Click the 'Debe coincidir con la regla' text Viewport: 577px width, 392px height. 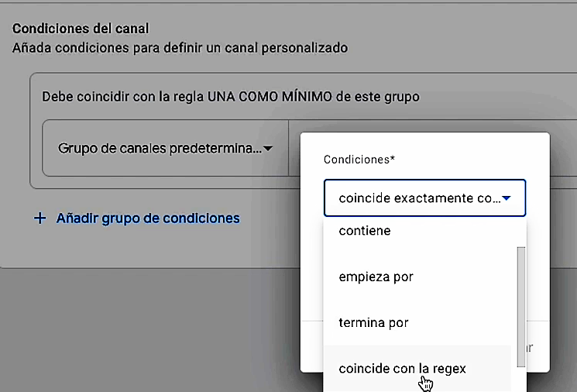point(122,97)
